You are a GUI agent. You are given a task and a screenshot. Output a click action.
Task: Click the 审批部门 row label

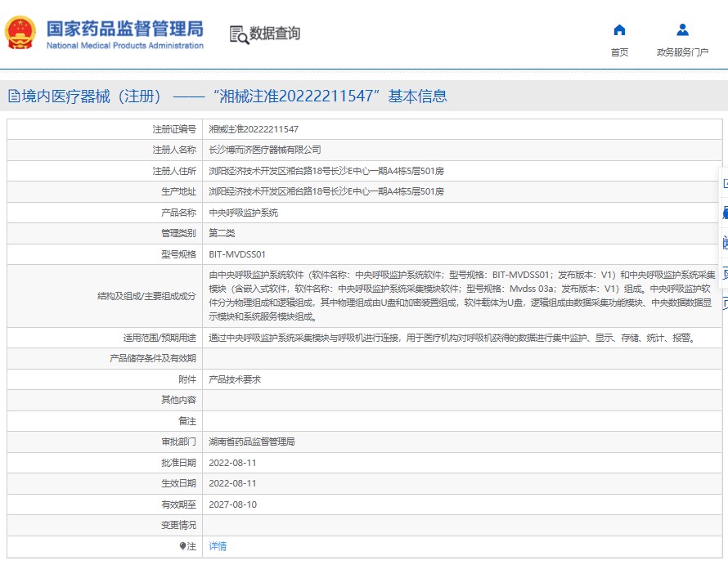click(179, 442)
